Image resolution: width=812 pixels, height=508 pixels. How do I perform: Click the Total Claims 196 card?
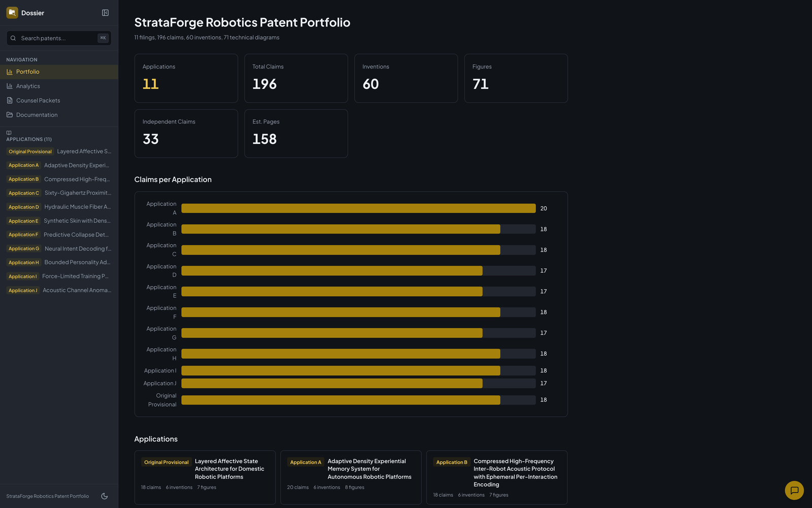pos(296,78)
